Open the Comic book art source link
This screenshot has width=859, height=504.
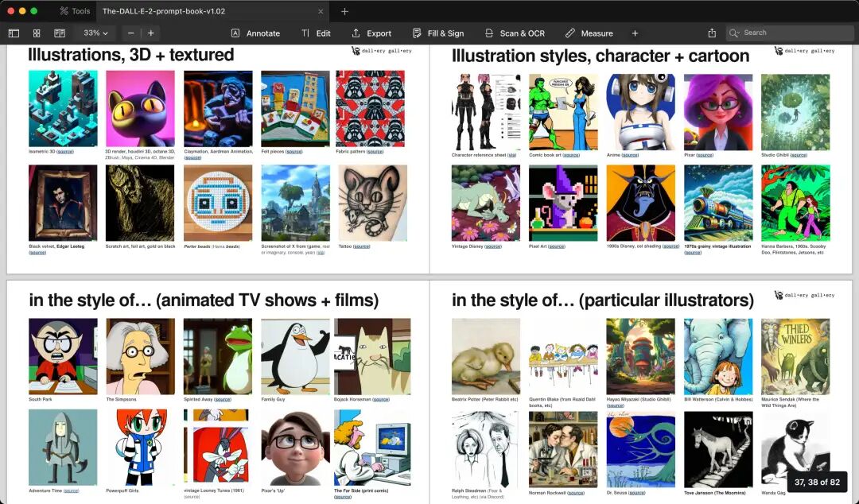(x=571, y=155)
